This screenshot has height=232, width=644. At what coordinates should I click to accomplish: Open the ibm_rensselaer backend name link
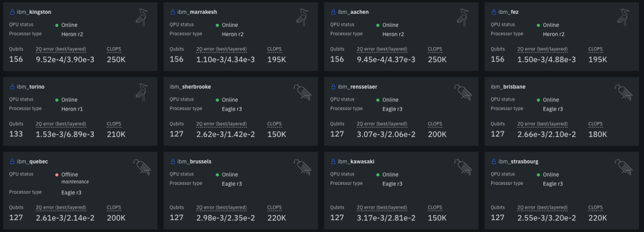(x=357, y=87)
